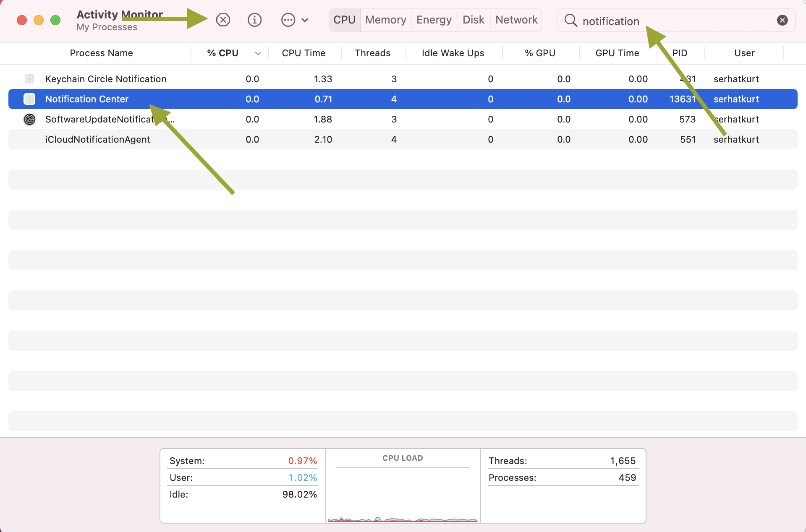This screenshot has height=532, width=806.
Task: Switch to the CPU tab
Action: click(x=345, y=20)
